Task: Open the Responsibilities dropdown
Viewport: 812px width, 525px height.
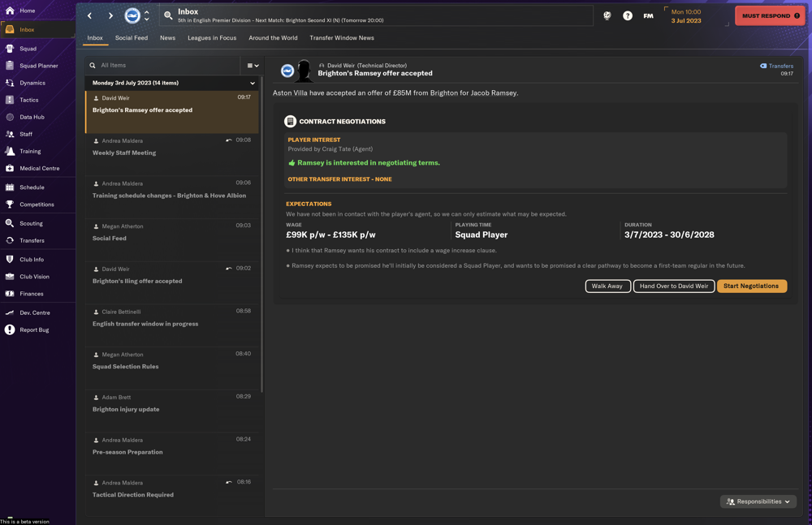Action: click(x=757, y=501)
